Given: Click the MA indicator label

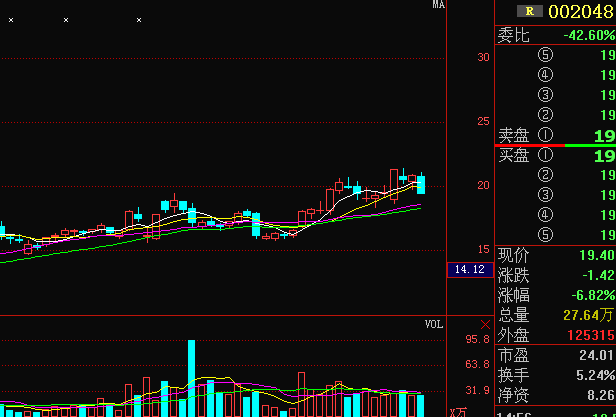Looking at the screenshot, I should click(x=438, y=4).
